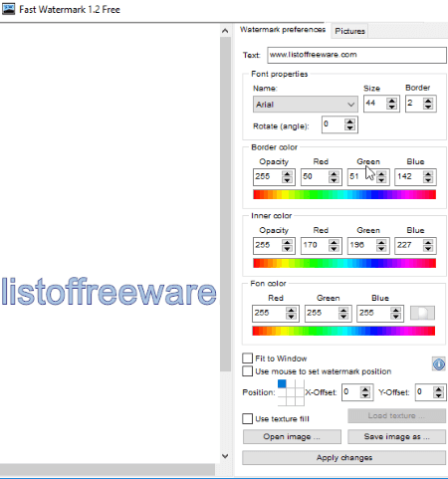
Task: Click preview pane scroll down arrow
Action: 225,456
